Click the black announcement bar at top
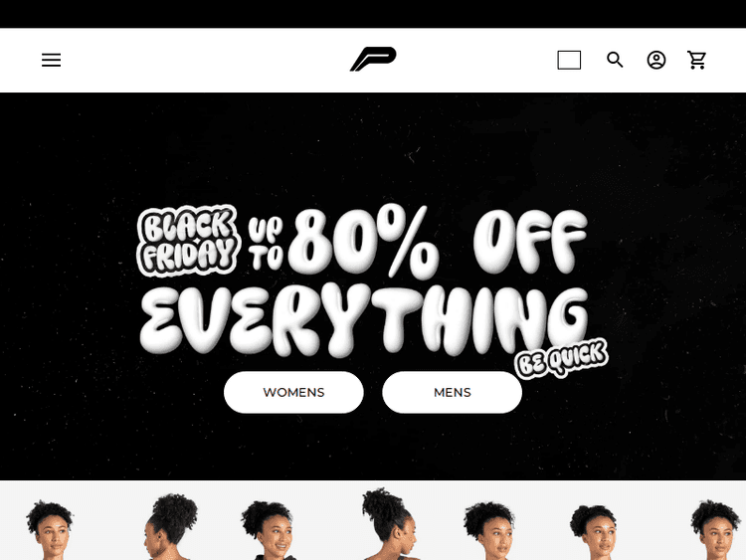746x560 pixels. pyautogui.click(x=373, y=14)
